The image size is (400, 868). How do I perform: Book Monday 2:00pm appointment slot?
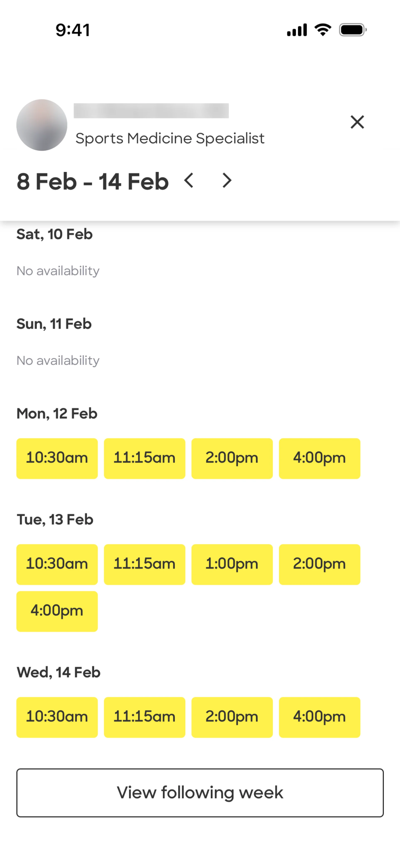pyautogui.click(x=232, y=458)
